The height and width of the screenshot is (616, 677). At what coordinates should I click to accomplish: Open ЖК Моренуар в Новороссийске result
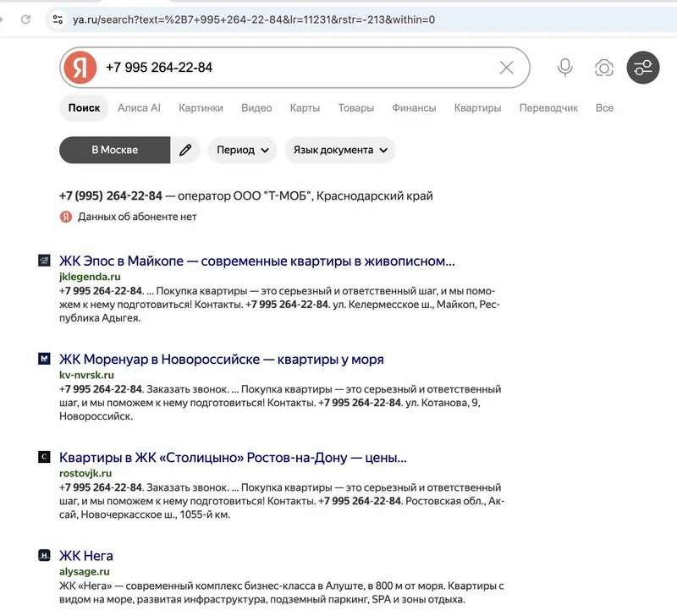point(222,359)
